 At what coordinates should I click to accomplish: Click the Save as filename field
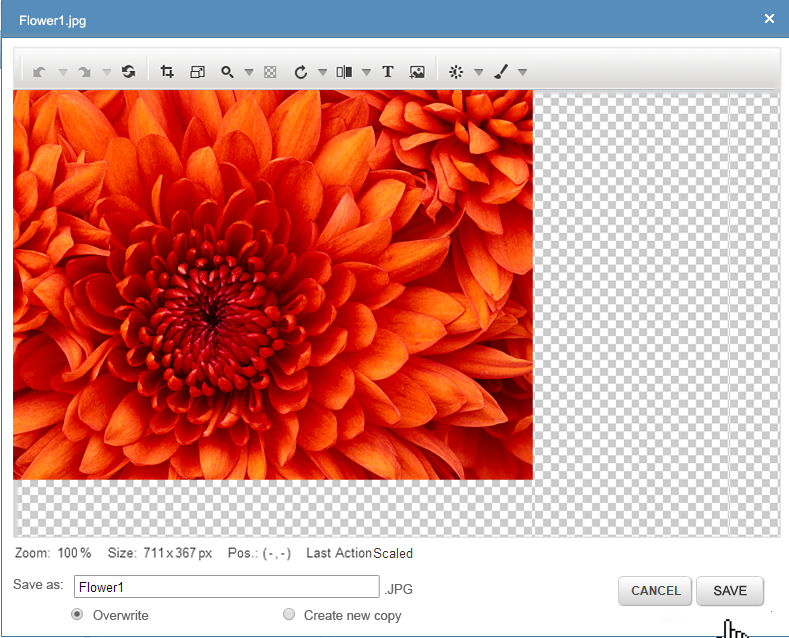(226, 587)
